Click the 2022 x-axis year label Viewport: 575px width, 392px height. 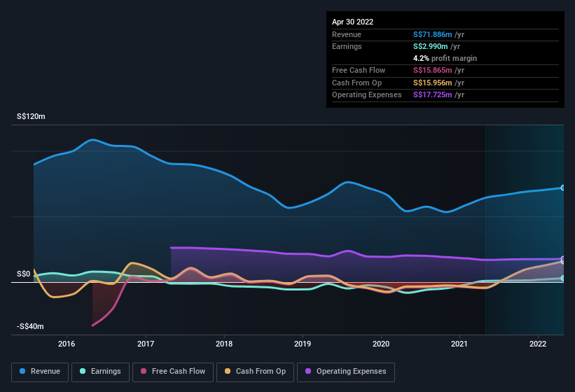538,344
